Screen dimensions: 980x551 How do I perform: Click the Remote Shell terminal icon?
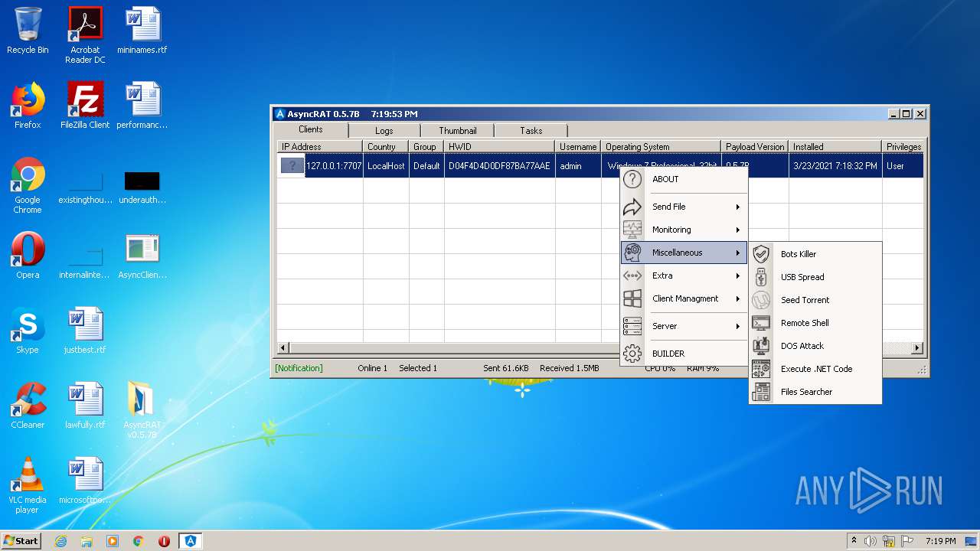pyautogui.click(x=761, y=323)
